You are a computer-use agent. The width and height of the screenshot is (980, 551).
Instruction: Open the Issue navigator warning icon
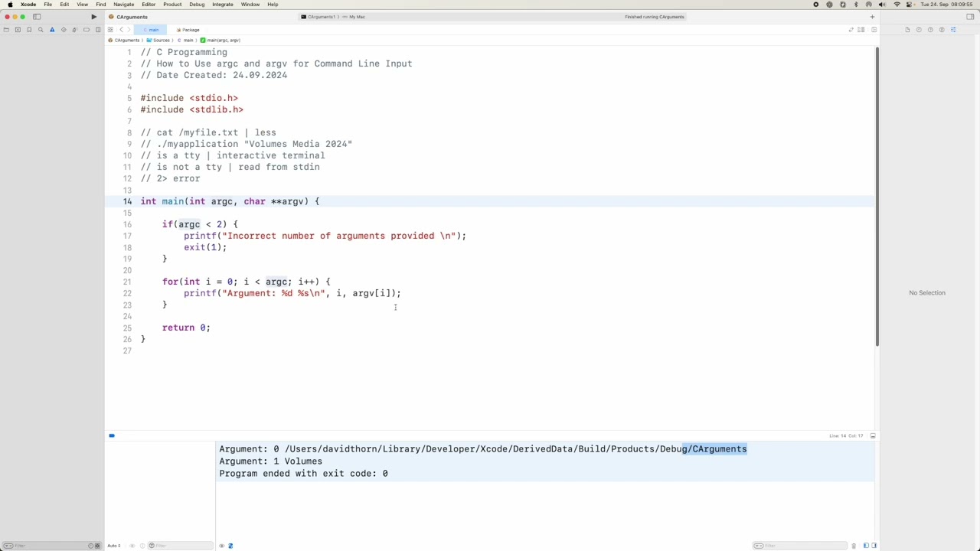[52, 30]
